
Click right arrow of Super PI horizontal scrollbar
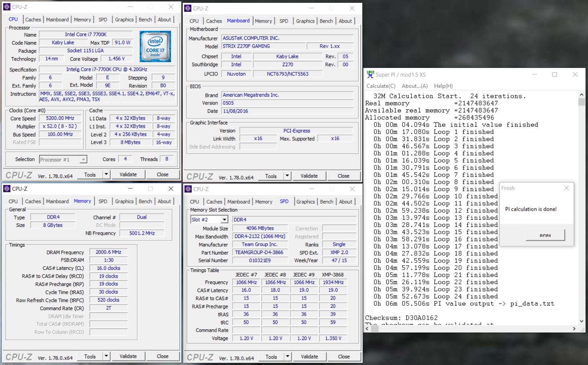click(x=574, y=328)
